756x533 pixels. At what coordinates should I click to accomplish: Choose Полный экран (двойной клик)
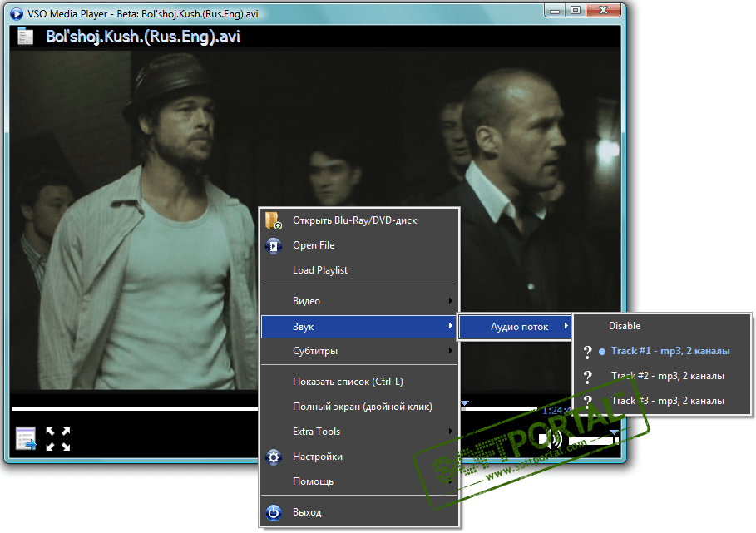[359, 407]
